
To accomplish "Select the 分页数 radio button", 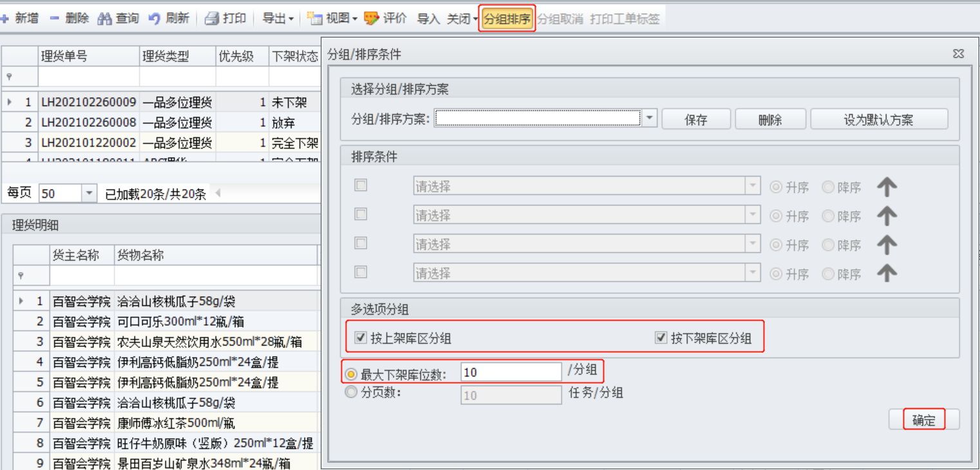I will pos(351,392).
